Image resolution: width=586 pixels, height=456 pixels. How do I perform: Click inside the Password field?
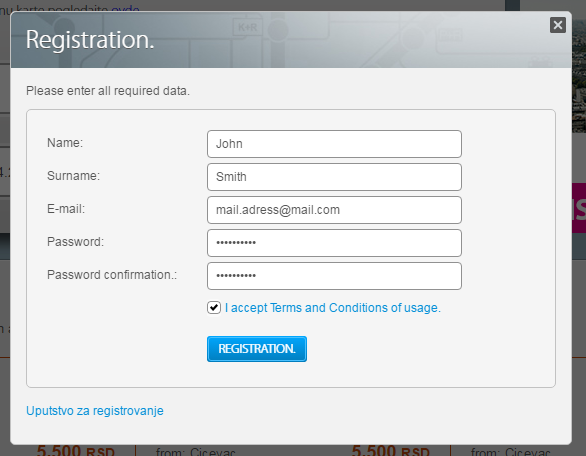pyautogui.click(x=334, y=243)
